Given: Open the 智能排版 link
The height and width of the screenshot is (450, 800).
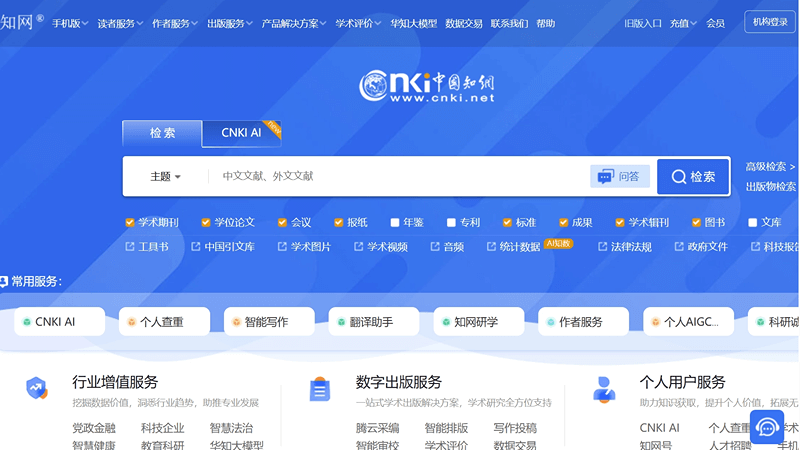Looking at the screenshot, I should tap(446, 428).
